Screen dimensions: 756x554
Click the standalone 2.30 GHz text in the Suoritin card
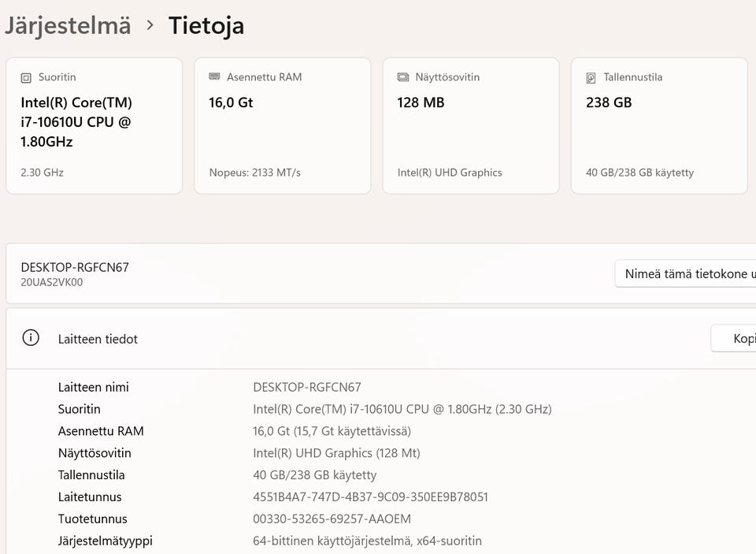tap(43, 173)
